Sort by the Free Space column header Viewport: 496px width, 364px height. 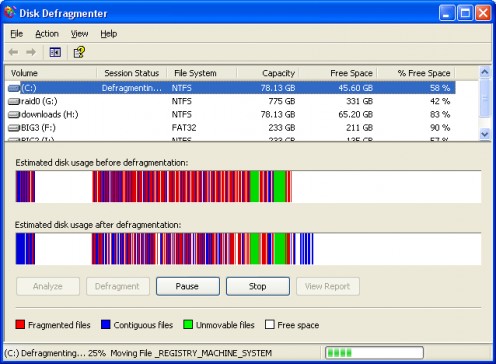point(338,73)
